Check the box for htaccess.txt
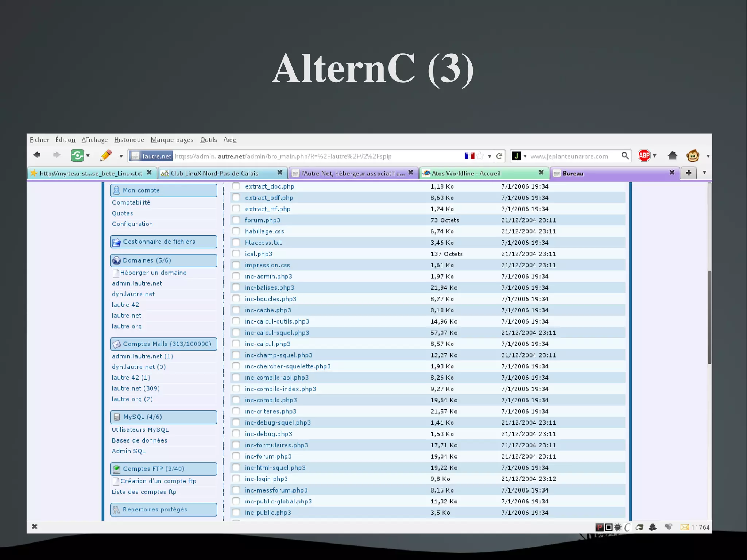This screenshot has width=747, height=560. 236,243
